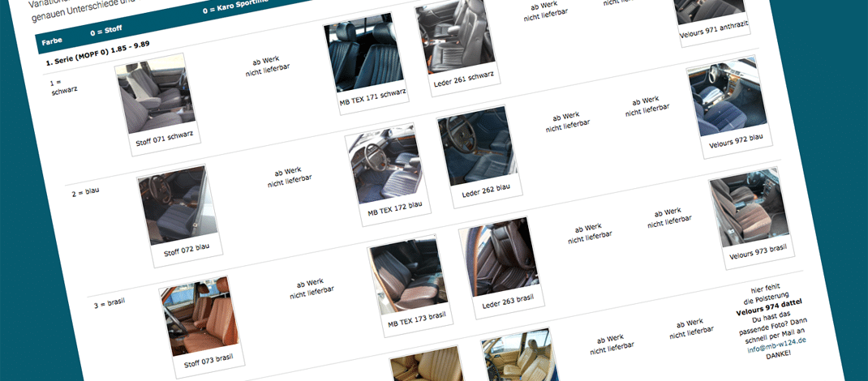This screenshot has width=868, height=381.
Task: Click the '0 = Stoff' column header
Action: (x=105, y=30)
